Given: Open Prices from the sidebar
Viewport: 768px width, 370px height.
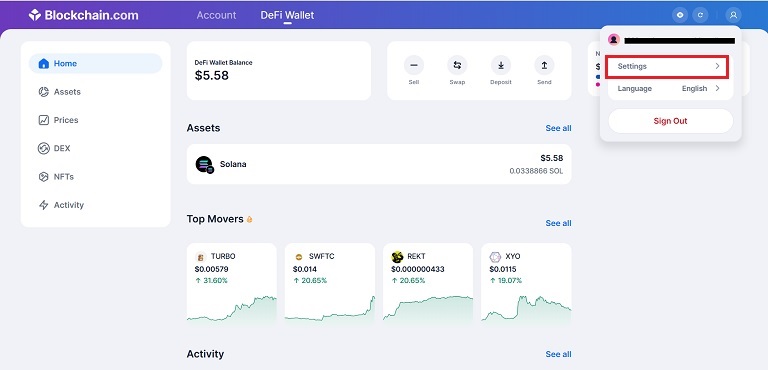Looking at the screenshot, I should coord(96,120).
